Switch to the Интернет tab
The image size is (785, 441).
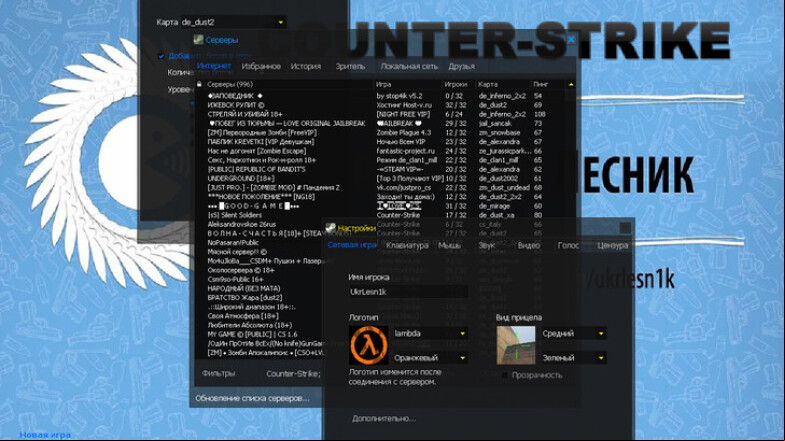pyautogui.click(x=214, y=66)
